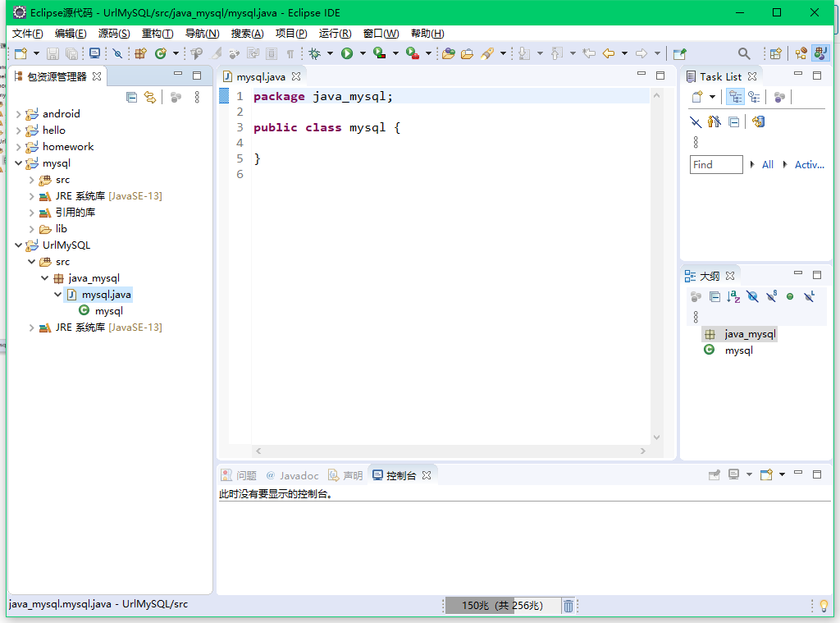Click the Find input field in Task List
The width and height of the screenshot is (840, 623).
(715, 164)
